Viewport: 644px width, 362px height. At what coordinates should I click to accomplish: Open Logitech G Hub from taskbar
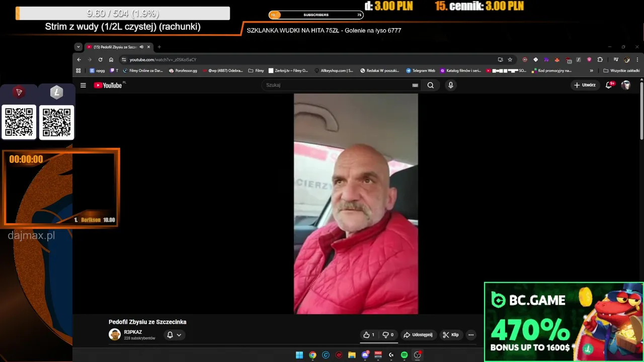tap(391, 355)
